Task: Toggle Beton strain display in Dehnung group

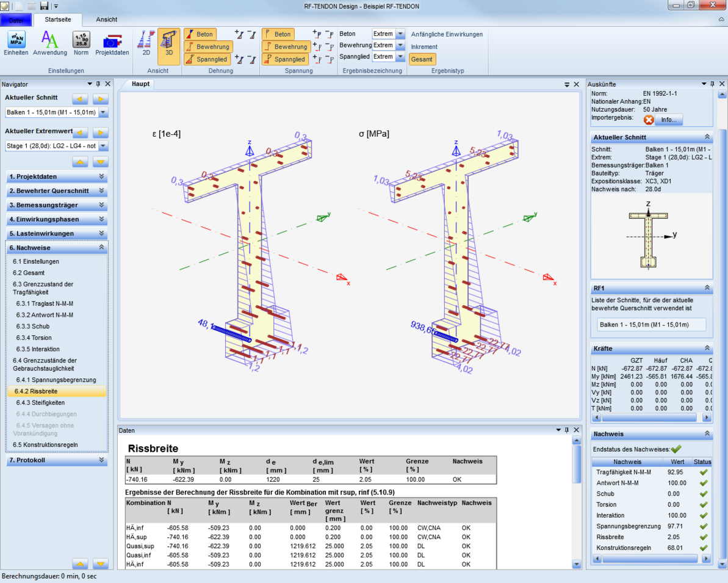Action: pyautogui.click(x=200, y=34)
